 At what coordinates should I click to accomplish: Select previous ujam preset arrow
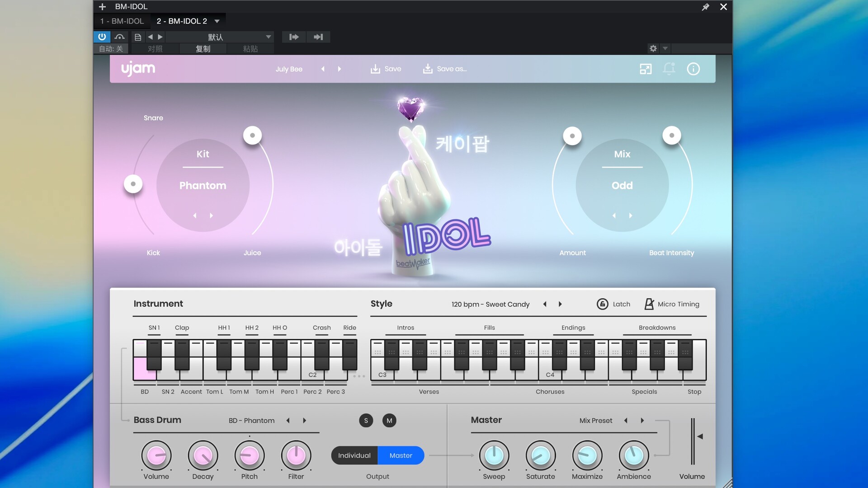[x=323, y=69]
